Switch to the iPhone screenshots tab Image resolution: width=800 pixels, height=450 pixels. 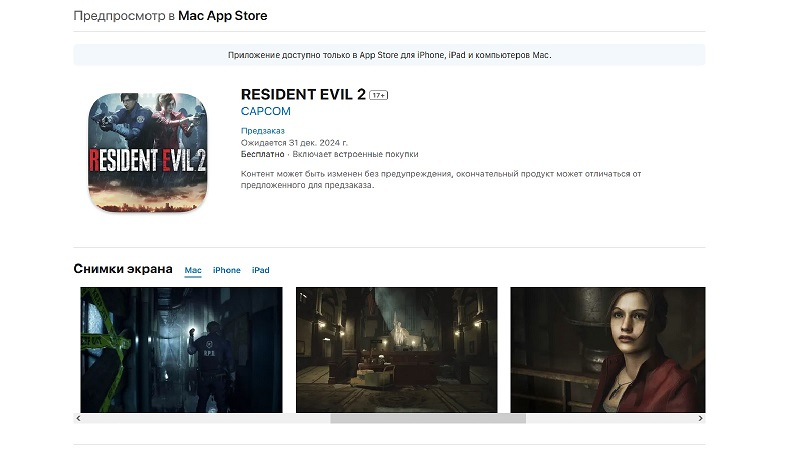point(226,270)
